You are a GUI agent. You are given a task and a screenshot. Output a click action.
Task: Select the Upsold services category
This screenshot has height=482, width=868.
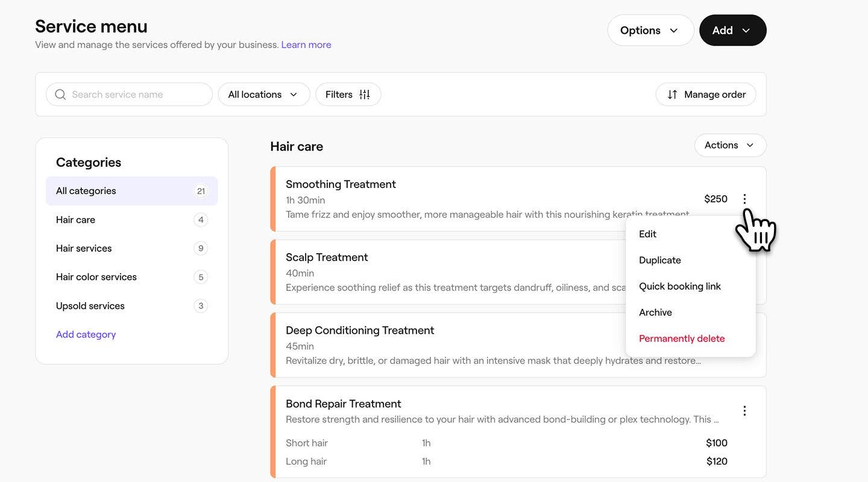(90, 306)
